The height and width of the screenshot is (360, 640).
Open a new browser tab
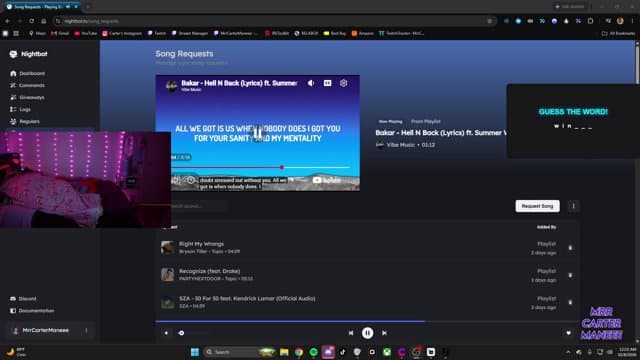[88, 7]
